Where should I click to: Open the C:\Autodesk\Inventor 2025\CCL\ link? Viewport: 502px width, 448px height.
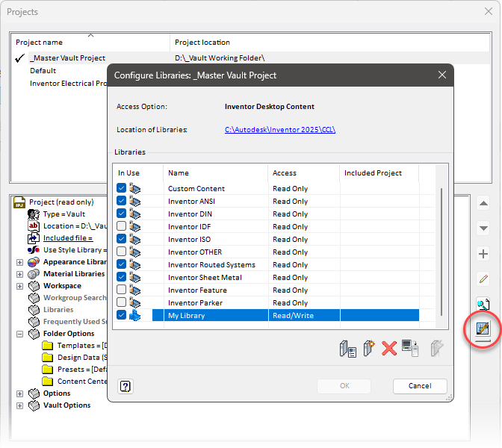(x=280, y=130)
